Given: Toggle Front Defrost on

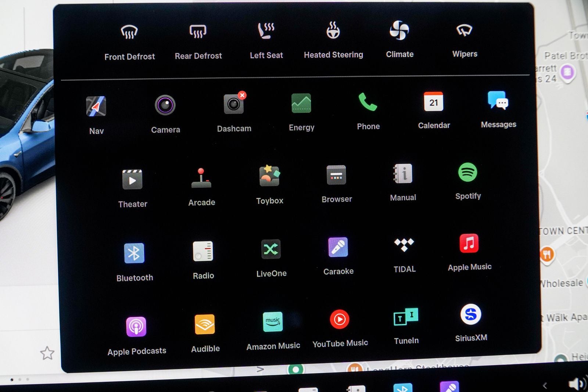Looking at the screenshot, I should 129,33.
